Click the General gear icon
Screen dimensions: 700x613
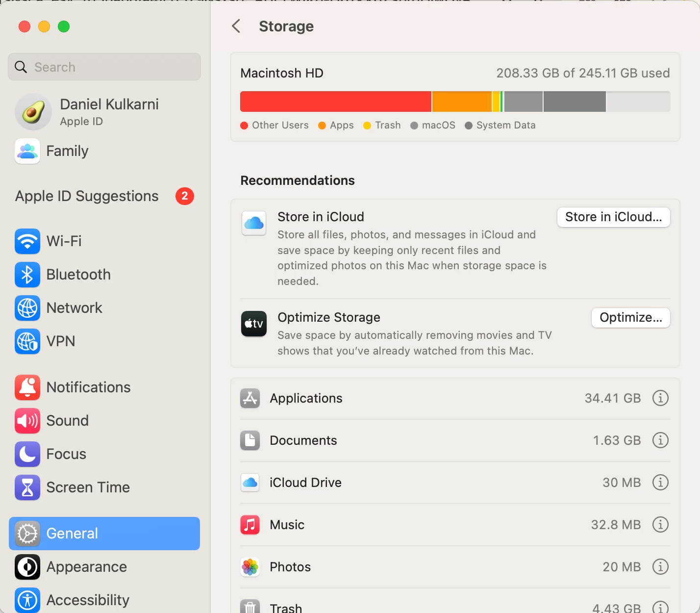27,534
